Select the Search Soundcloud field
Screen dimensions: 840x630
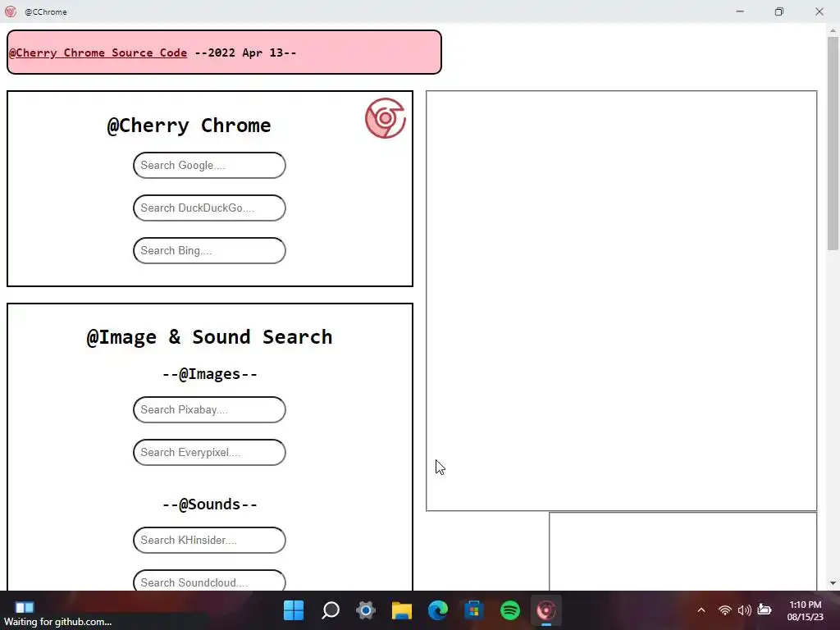click(209, 581)
